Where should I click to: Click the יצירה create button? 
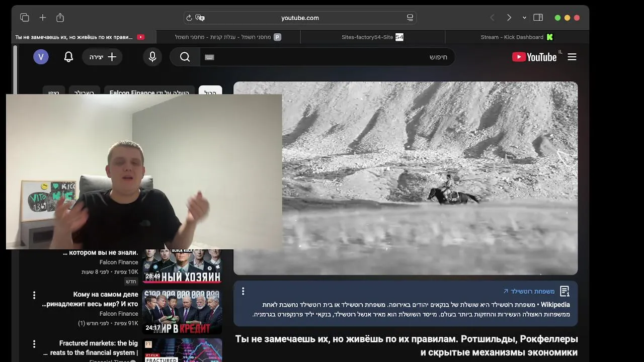[103, 57]
